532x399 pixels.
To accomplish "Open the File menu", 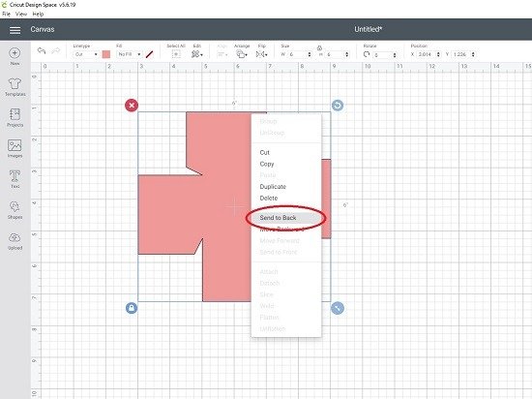I will pos(6,14).
